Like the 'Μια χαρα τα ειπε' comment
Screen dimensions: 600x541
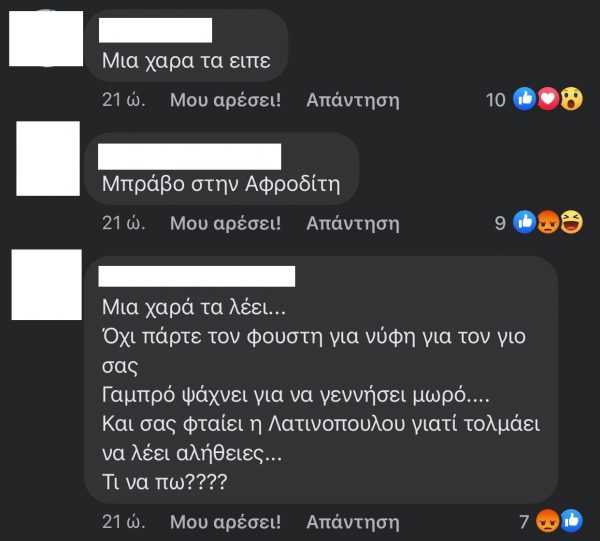tap(225, 100)
